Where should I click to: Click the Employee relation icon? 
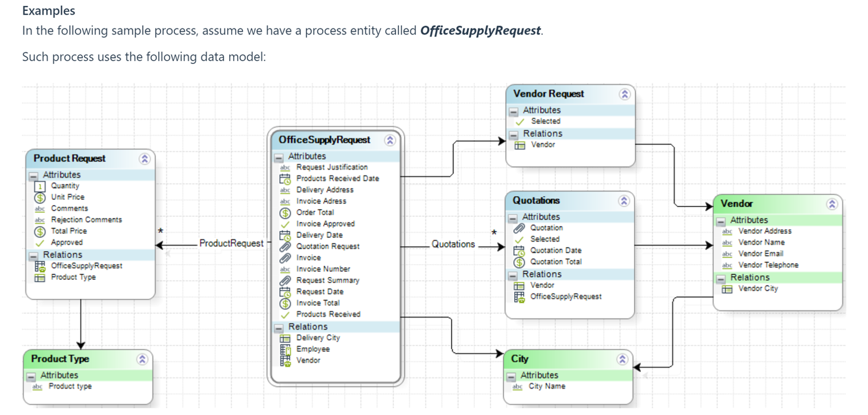point(285,350)
